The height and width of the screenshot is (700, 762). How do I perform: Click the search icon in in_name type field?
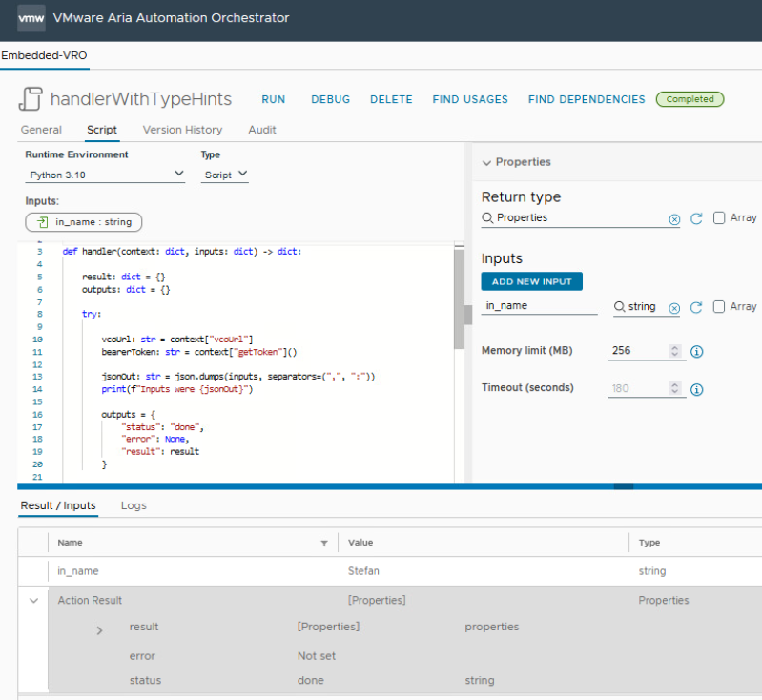(x=619, y=306)
